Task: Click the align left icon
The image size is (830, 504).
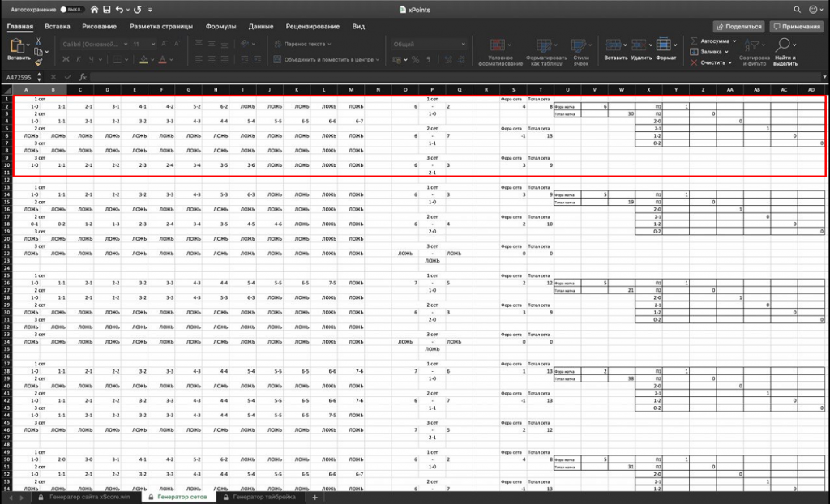Action: click(x=199, y=59)
